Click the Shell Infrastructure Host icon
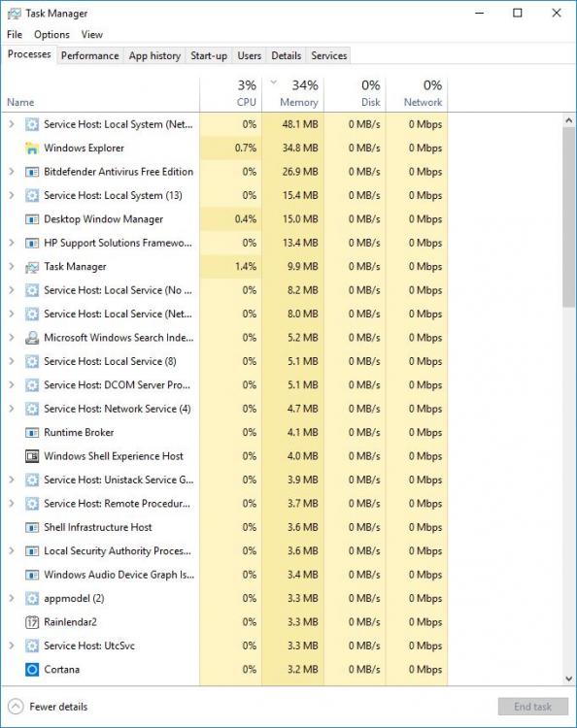The height and width of the screenshot is (728, 577). [x=32, y=527]
